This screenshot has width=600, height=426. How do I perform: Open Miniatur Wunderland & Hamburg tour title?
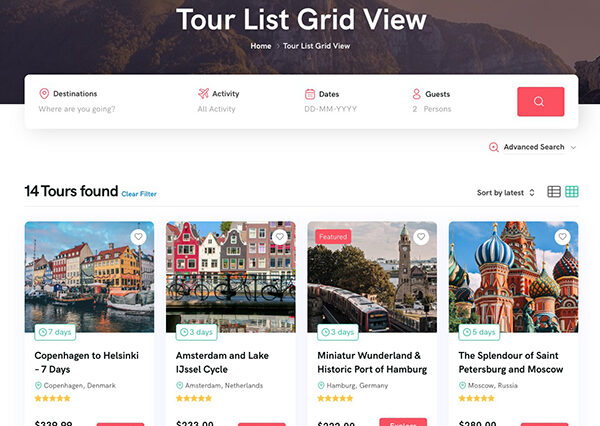368,362
